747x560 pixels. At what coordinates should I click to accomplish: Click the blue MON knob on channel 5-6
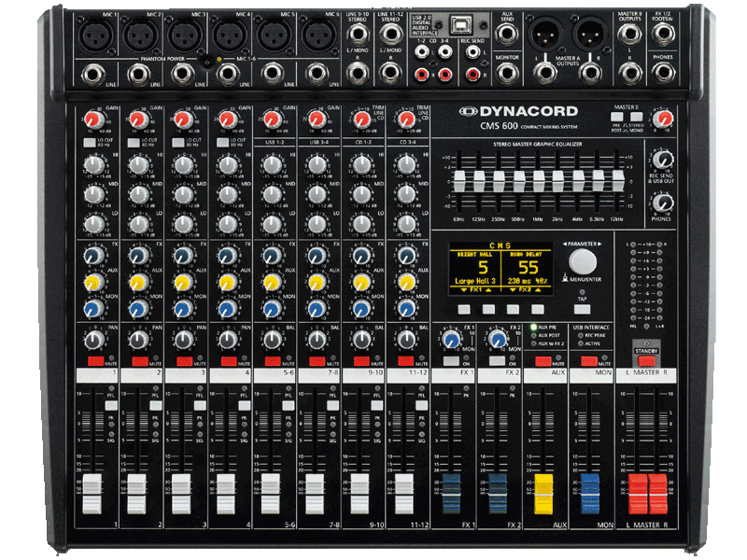pos(272,308)
